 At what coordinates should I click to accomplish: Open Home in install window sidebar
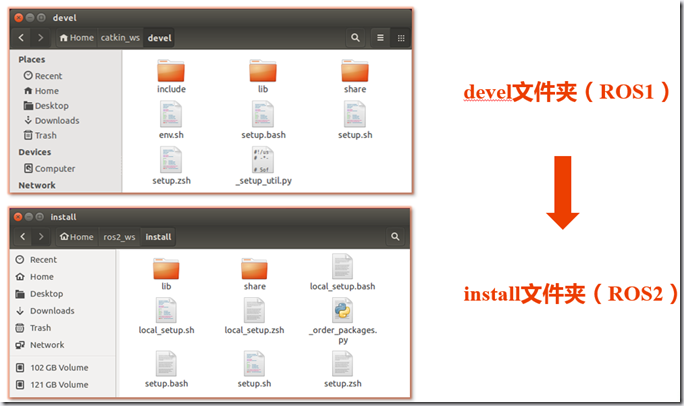(34, 276)
